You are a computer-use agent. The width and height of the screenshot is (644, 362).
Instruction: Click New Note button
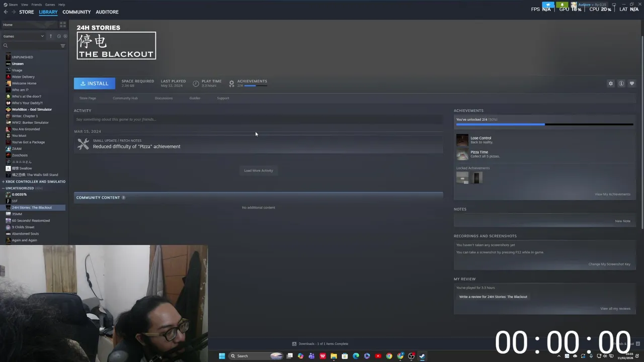click(x=622, y=221)
